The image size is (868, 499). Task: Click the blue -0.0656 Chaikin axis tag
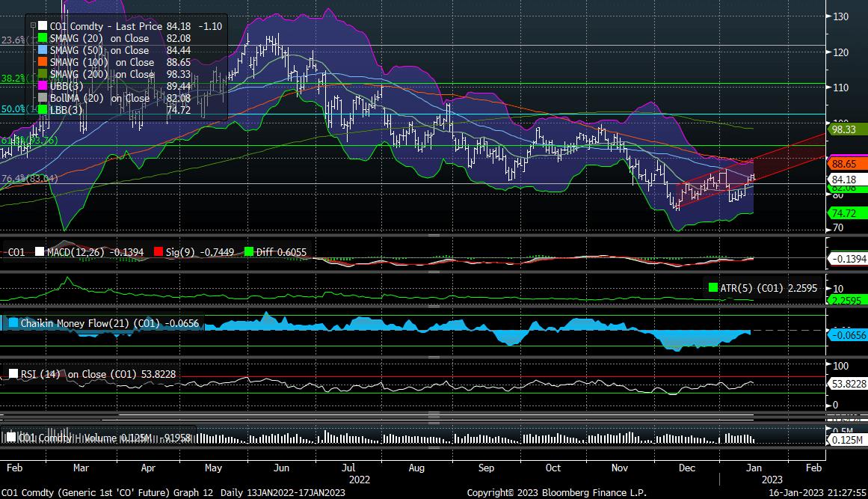click(847, 335)
